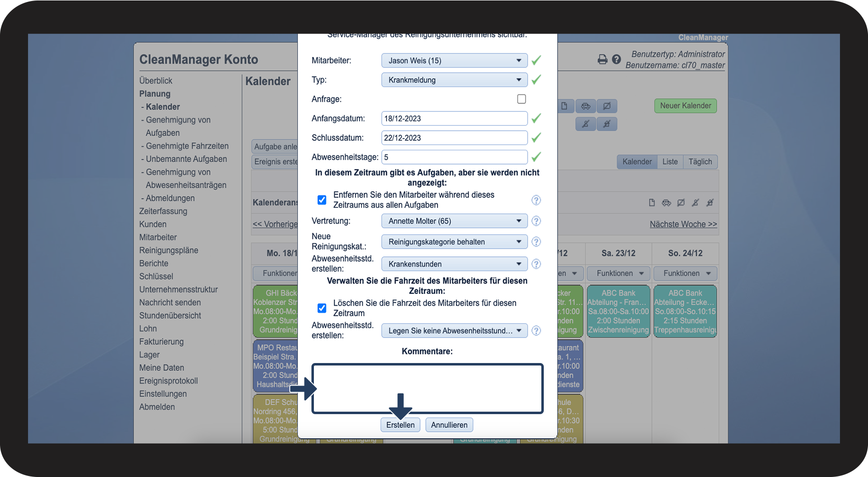Click the Schlussdatum field showing 22/12-2023

[454, 138]
